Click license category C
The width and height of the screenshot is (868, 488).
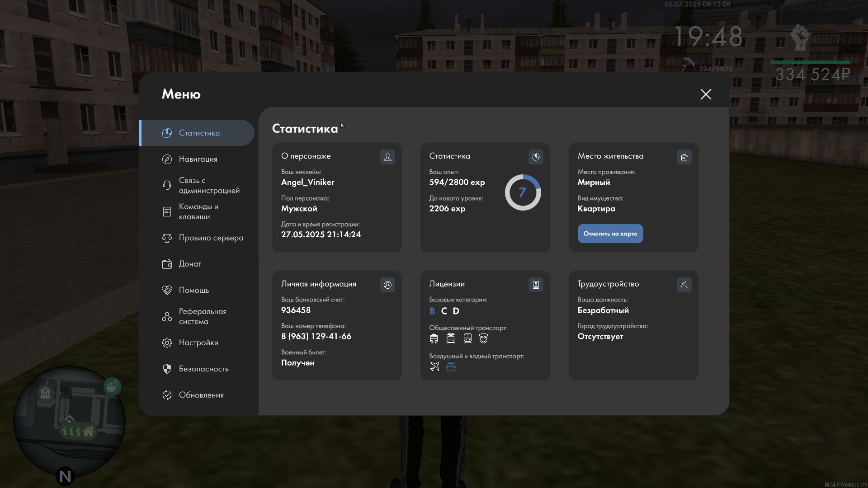[x=444, y=311]
